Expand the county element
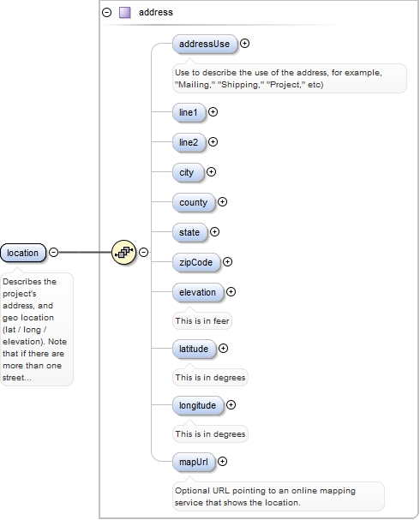The width and height of the screenshot is (420, 520). point(222,201)
